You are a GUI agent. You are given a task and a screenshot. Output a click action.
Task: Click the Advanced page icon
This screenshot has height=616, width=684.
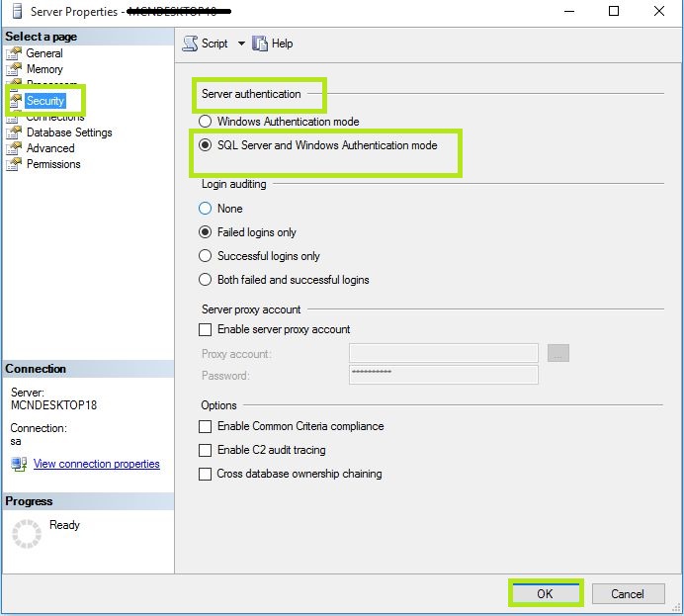(14, 148)
